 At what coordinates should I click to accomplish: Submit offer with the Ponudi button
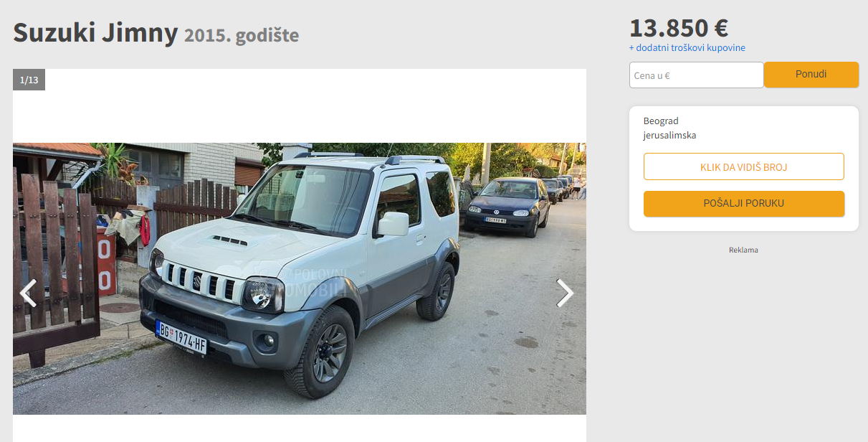[x=811, y=75]
